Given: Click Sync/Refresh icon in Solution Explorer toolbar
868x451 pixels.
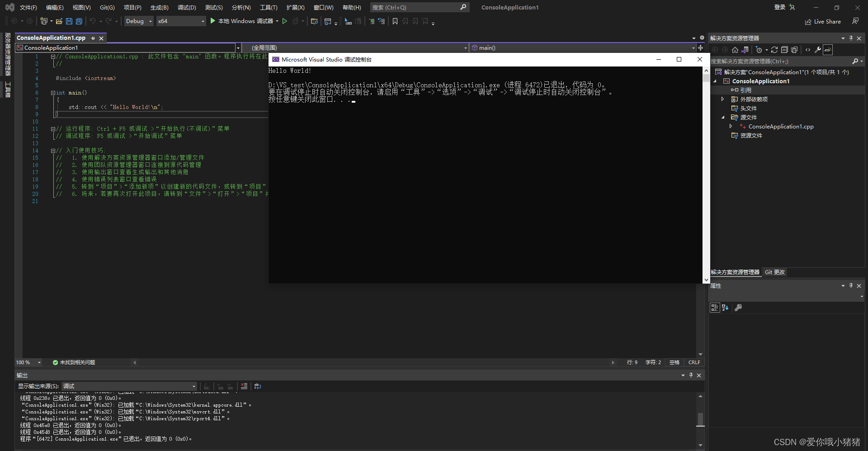Looking at the screenshot, I should (774, 50).
